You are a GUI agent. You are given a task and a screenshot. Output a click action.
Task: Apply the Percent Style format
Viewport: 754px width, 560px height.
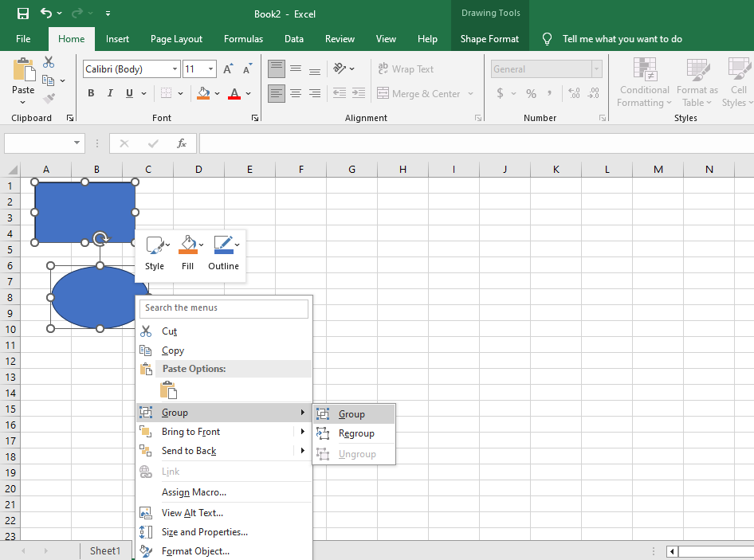(531, 93)
